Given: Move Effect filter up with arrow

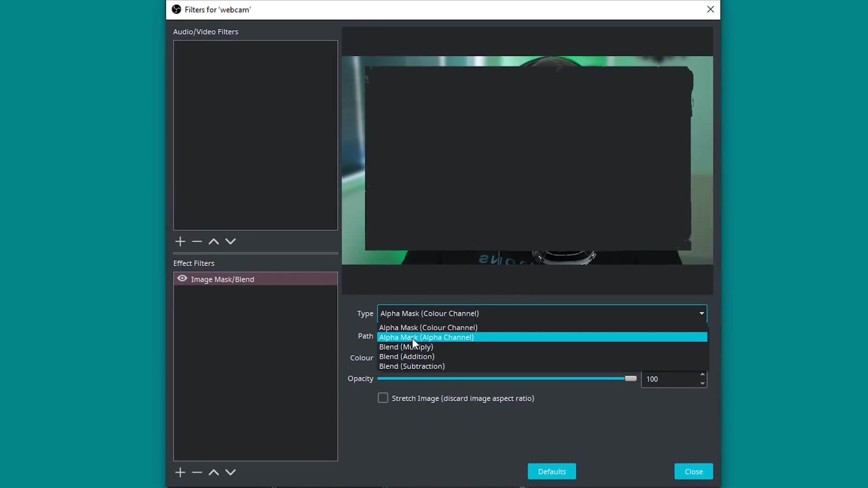Looking at the screenshot, I should click(x=213, y=472).
